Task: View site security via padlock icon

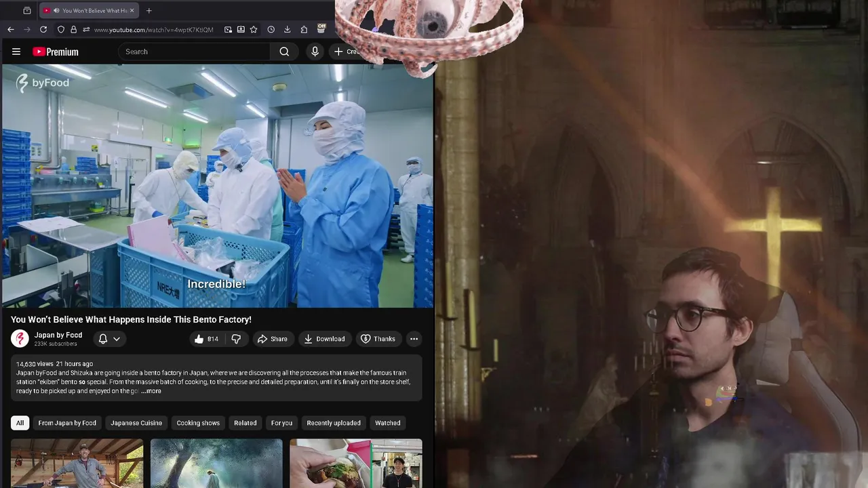Action: tap(73, 30)
